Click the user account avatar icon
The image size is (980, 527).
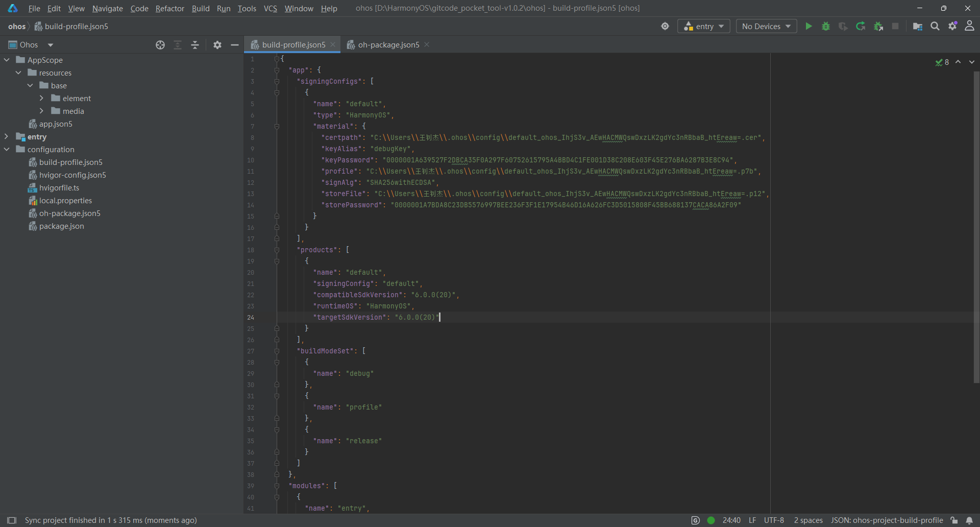click(969, 26)
